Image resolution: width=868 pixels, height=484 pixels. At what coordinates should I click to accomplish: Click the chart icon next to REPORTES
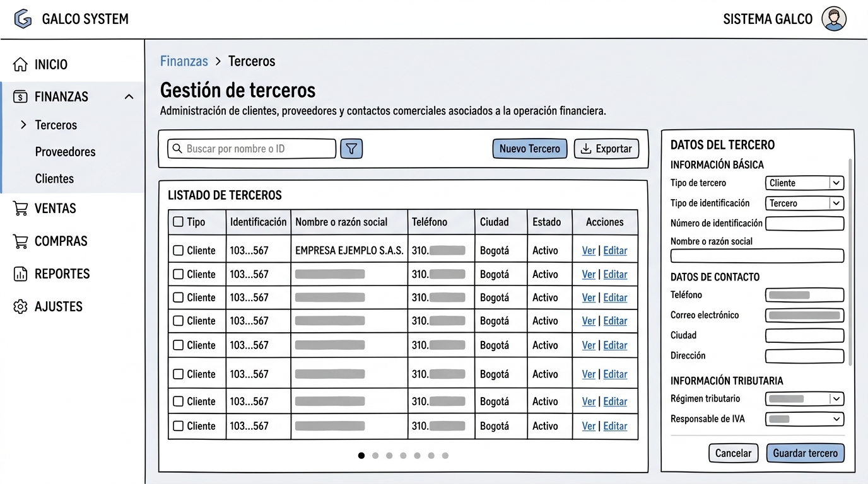(x=21, y=274)
